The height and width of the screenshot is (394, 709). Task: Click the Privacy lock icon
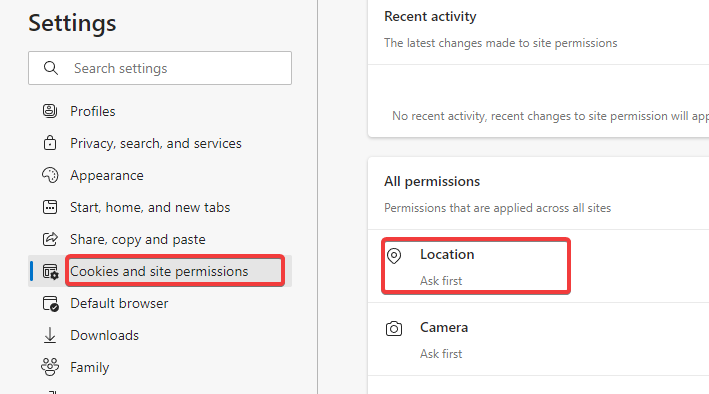50,143
